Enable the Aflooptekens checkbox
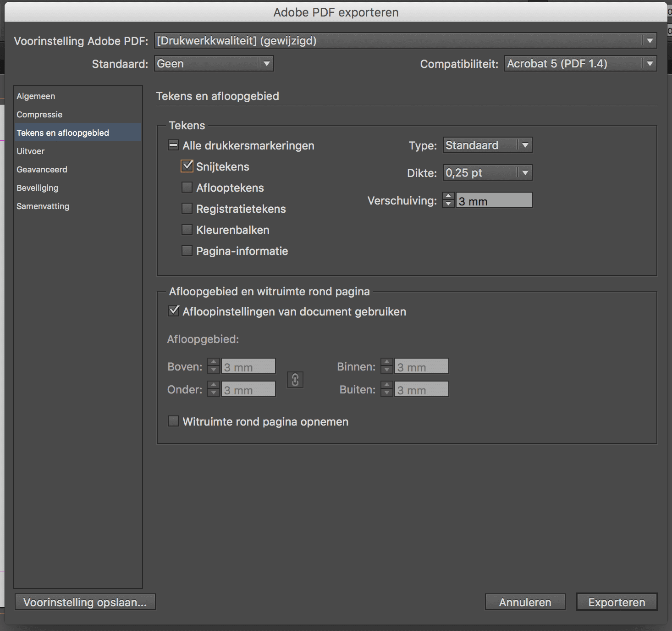The image size is (672, 631). [187, 187]
